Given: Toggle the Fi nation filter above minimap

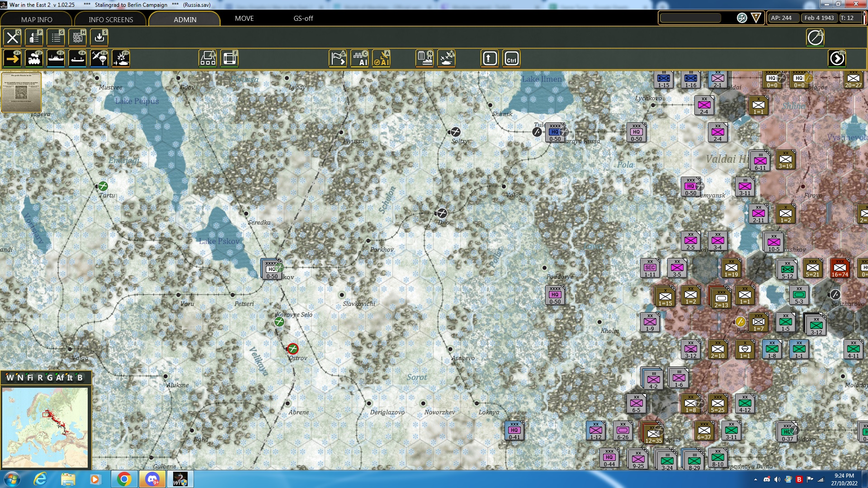Looking at the screenshot, I should tap(30, 378).
